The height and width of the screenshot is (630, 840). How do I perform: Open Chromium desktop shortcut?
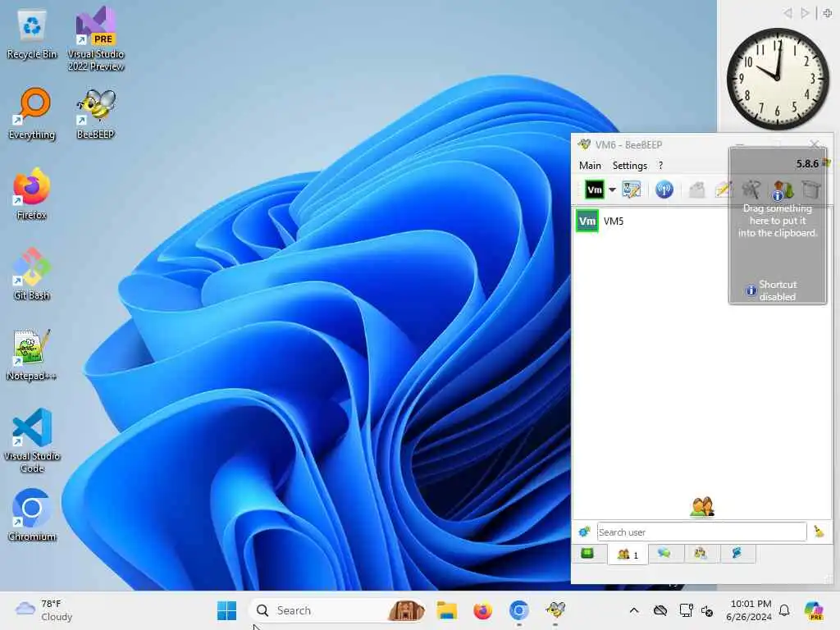click(32, 515)
